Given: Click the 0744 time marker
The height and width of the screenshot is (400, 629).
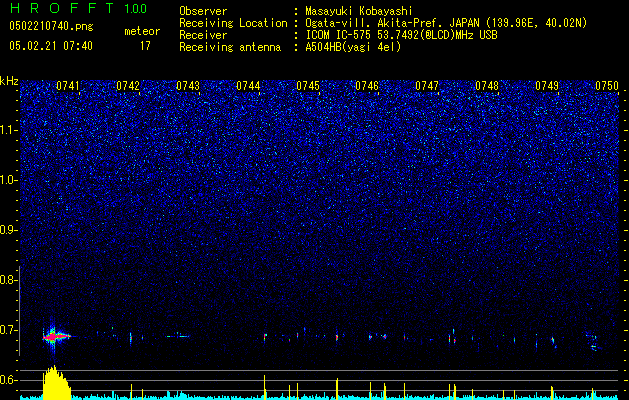Looking at the screenshot, I should (248, 86).
